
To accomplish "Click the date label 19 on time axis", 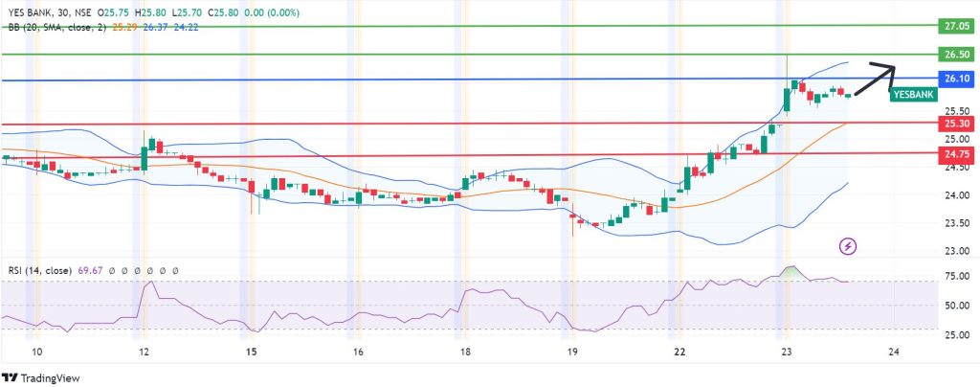I will (x=570, y=352).
